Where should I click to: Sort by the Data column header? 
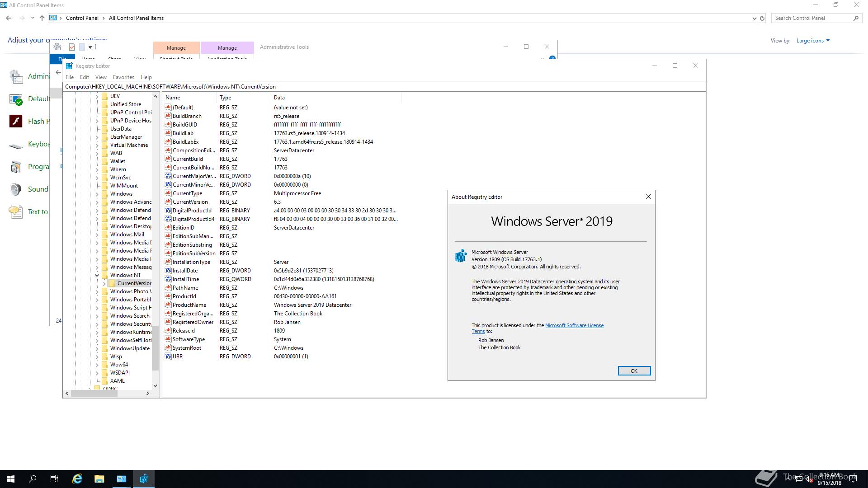[336, 98]
